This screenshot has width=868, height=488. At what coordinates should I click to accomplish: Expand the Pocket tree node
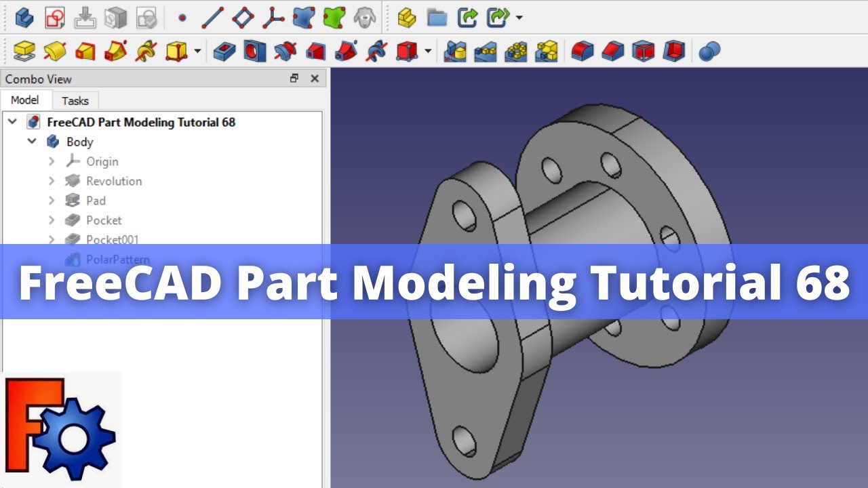pos(52,220)
